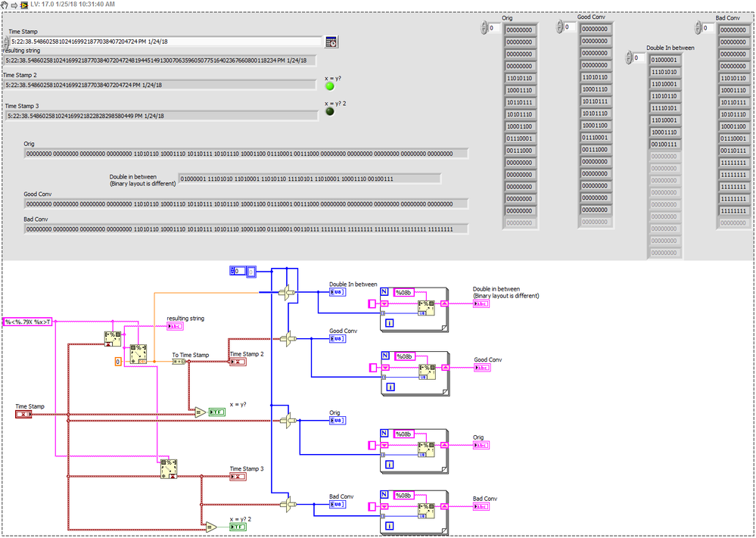Toggle the x = y? 2 LED indicator
756x538 pixels.
click(x=330, y=111)
